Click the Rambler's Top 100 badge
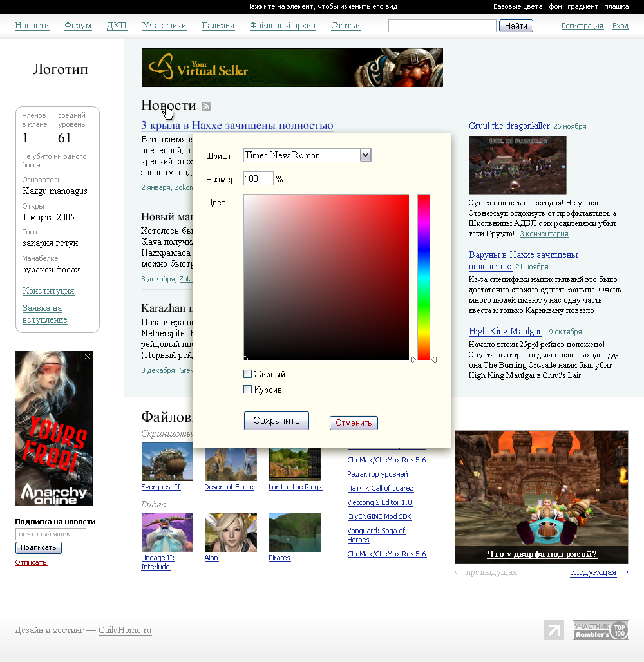 600,630
